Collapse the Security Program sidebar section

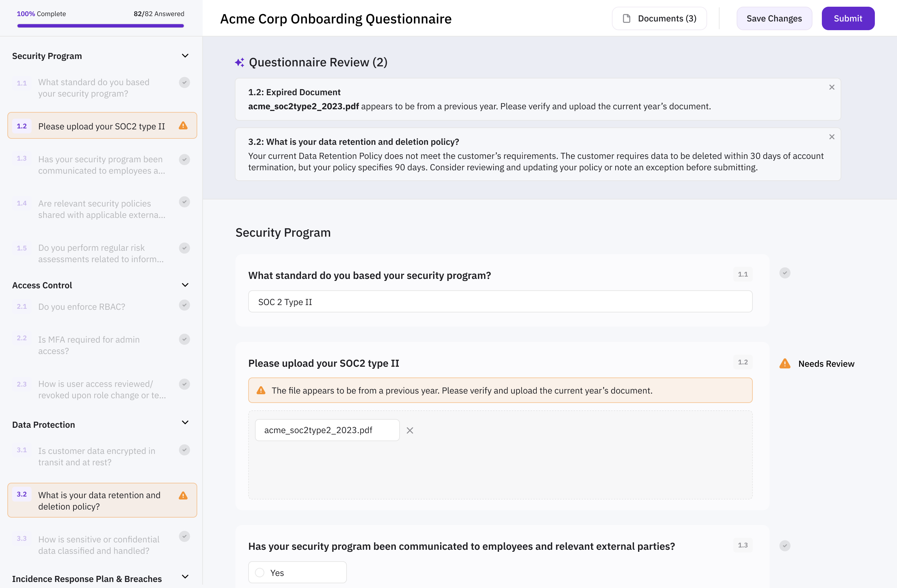(185, 56)
